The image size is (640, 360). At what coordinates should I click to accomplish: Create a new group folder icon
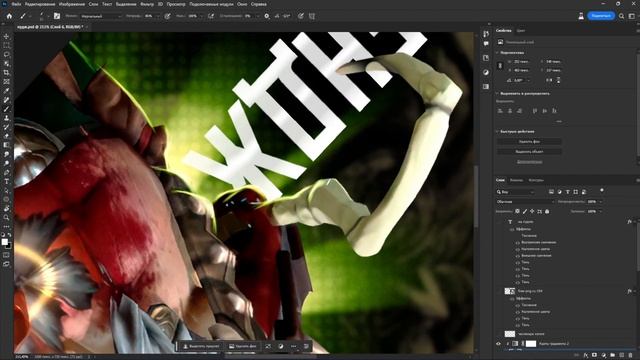[612, 355]
